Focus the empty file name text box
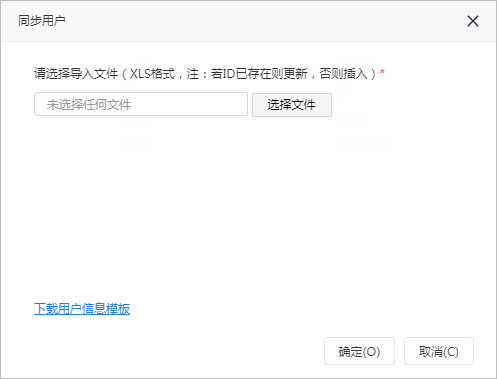This screenshot has width=497, height=379. point(141,104)
